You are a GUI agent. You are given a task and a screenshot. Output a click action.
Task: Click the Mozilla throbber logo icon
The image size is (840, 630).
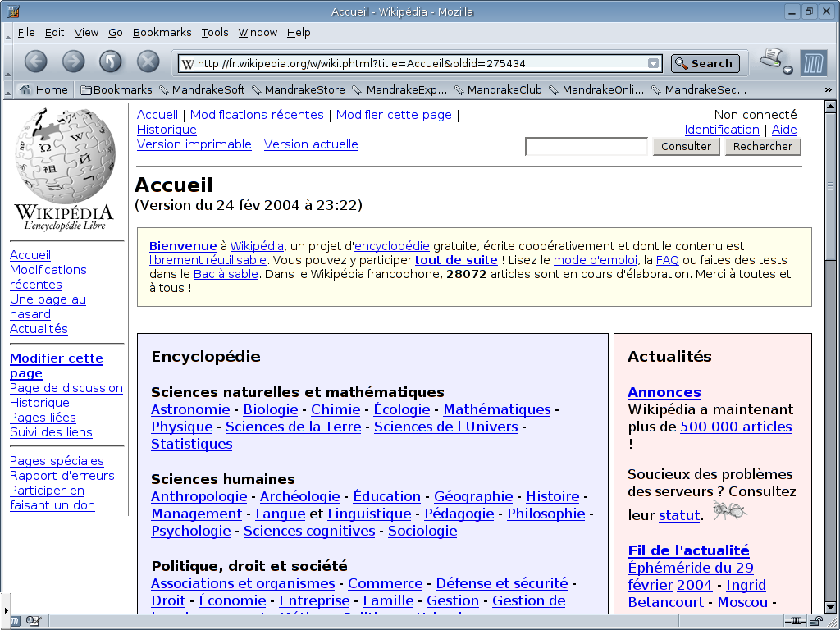click(813, 63)
